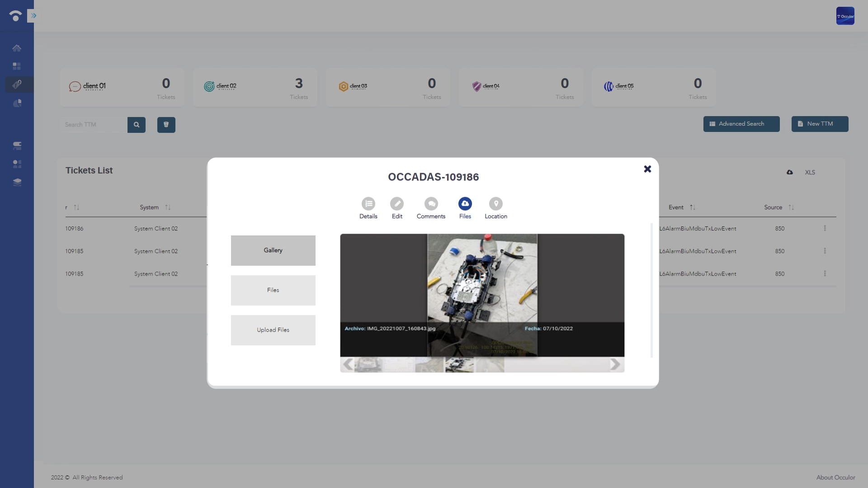Screen dimensions: 868x488
Task: Open the Comments bubble icon
Action: coord(431,204)
